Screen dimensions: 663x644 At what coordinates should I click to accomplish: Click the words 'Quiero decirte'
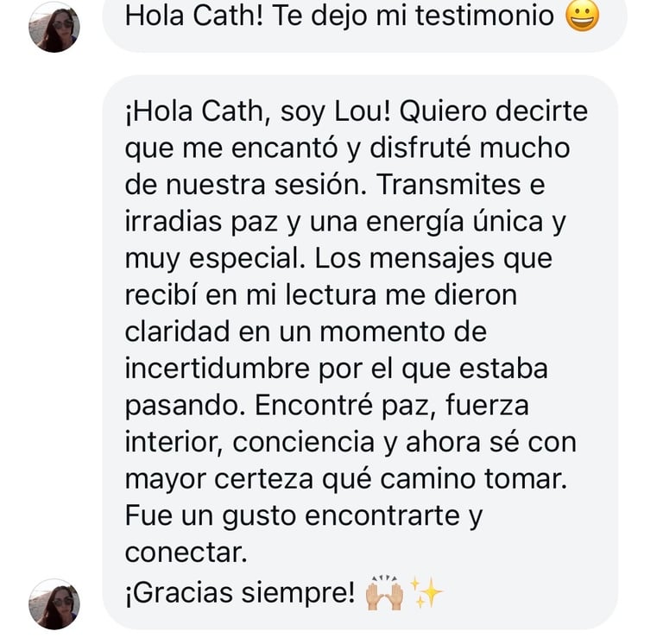point(494,111)
